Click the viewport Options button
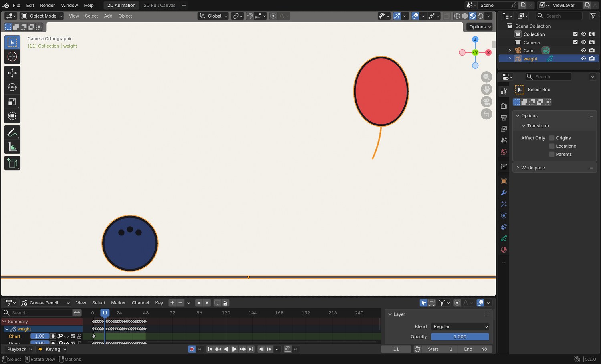The height and width of the screenshot is (364, 601). click(480, 27)
